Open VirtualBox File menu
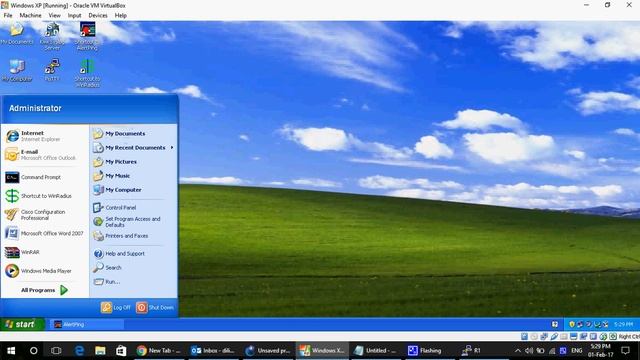Screen dimensions: 640x360 tap(8, 15)
